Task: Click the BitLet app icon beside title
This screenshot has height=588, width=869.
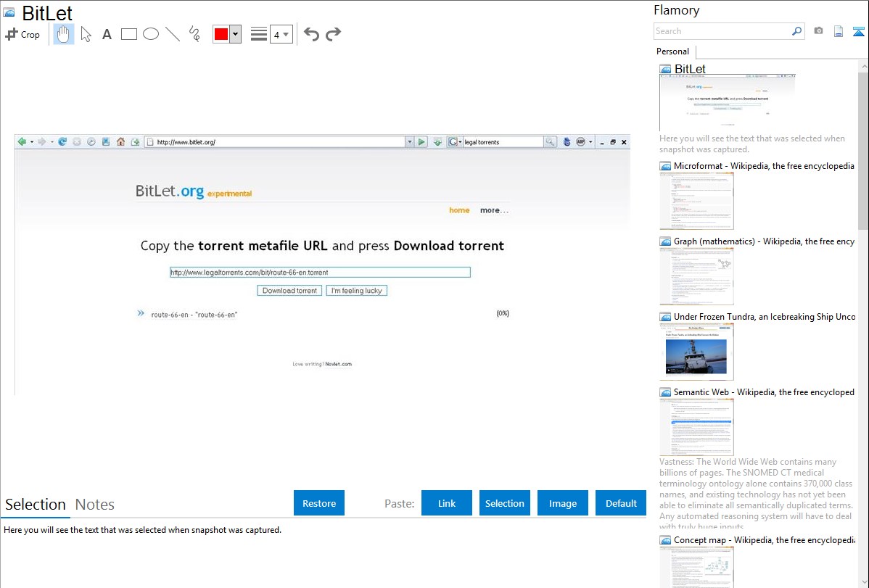Action: click(x=9, y=12)
